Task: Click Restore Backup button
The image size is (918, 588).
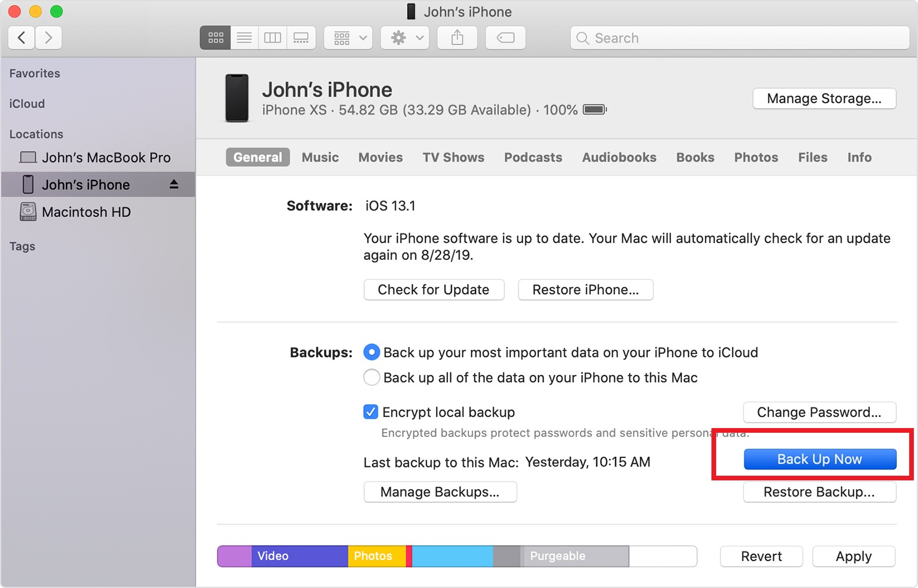Action: (819, 492)
